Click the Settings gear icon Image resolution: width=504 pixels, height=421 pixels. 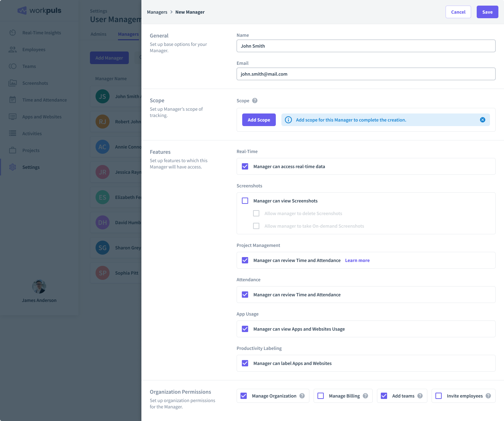[x=13, y=167]
